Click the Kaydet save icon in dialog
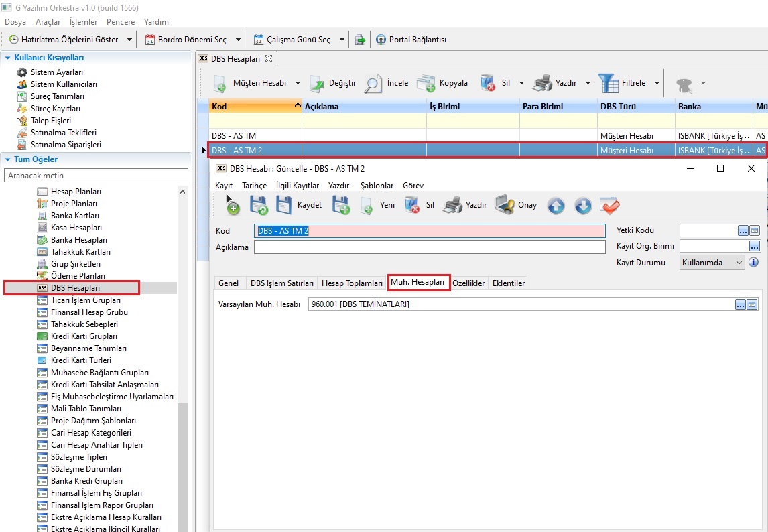The height and width of the screenshot is (532, 768). (284, 205)
